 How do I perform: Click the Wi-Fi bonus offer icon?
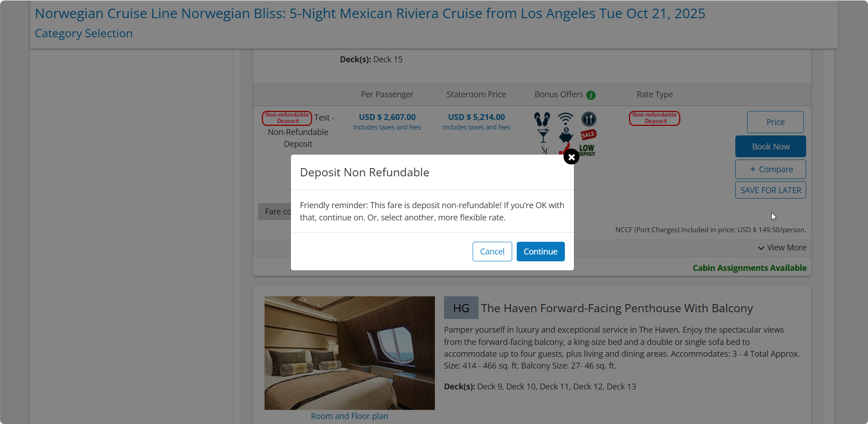(x=565, y=119)
